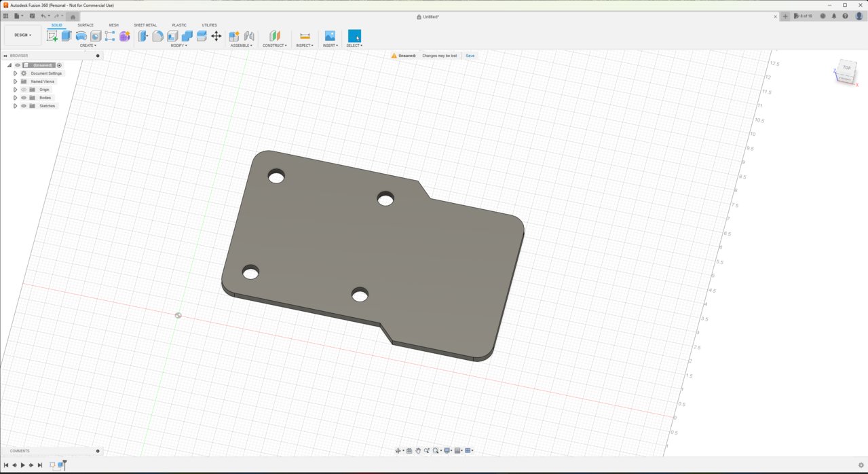
Task: Select the Shell tool
Action: click(172, 36)
